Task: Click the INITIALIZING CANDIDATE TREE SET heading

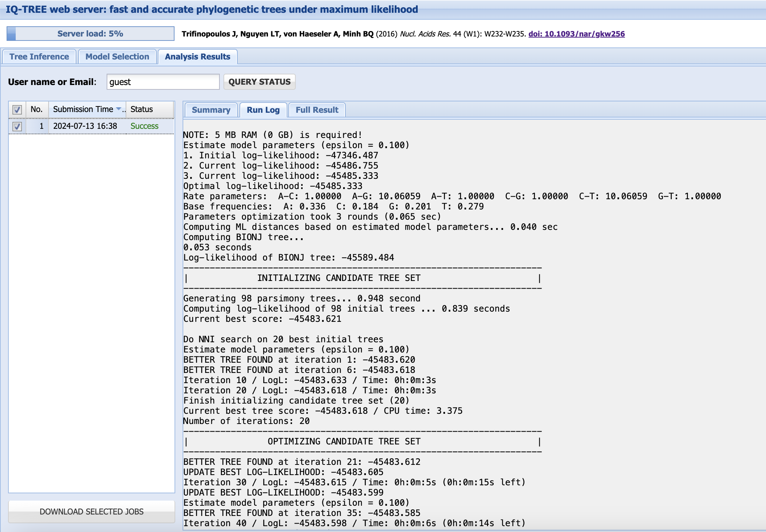Action: click(x=339, y=278)
